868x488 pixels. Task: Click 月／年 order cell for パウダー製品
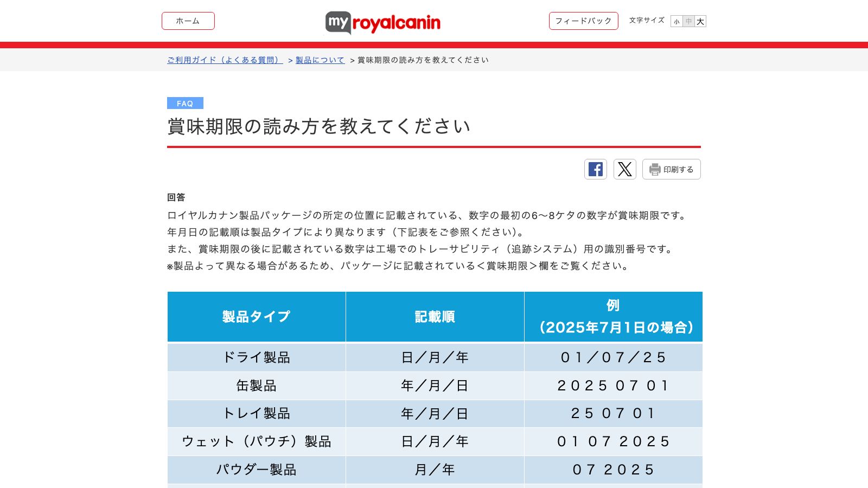435,470
